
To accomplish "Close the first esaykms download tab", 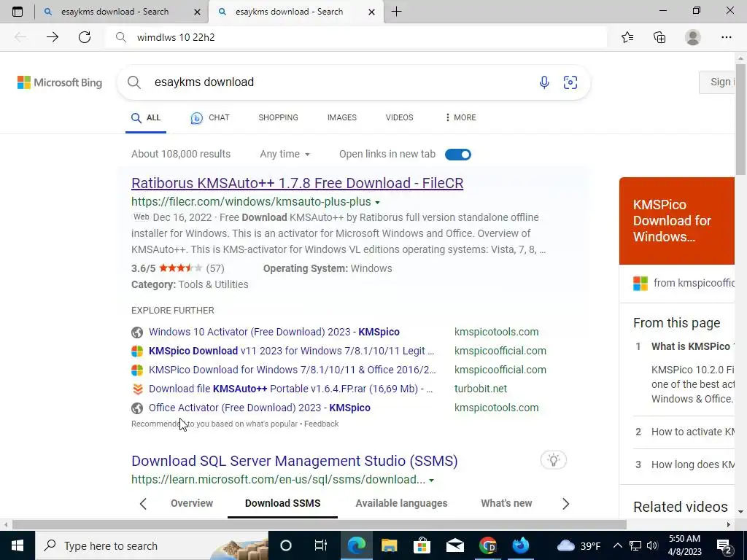I will point(197,12).
